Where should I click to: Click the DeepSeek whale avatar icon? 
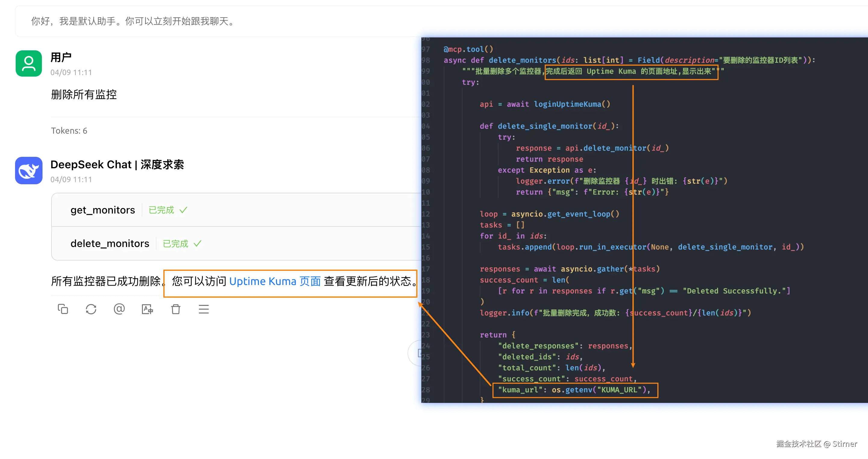pos(29,171)
